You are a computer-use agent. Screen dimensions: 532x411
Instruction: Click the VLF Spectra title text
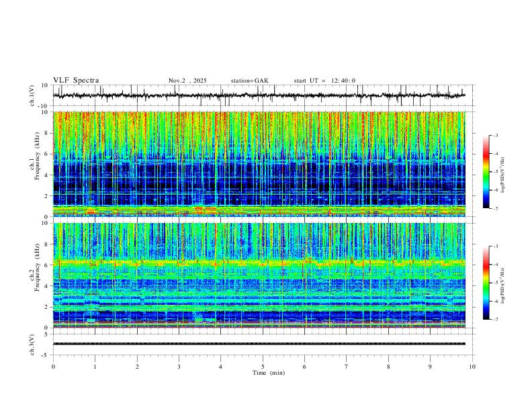tap(76, 81)
